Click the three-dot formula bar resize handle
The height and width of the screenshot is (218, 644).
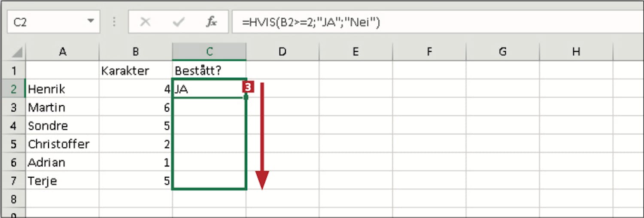click(x=114, y=22)
